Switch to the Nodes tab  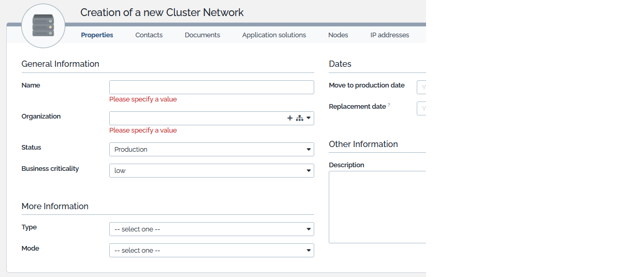click(338, 35)
